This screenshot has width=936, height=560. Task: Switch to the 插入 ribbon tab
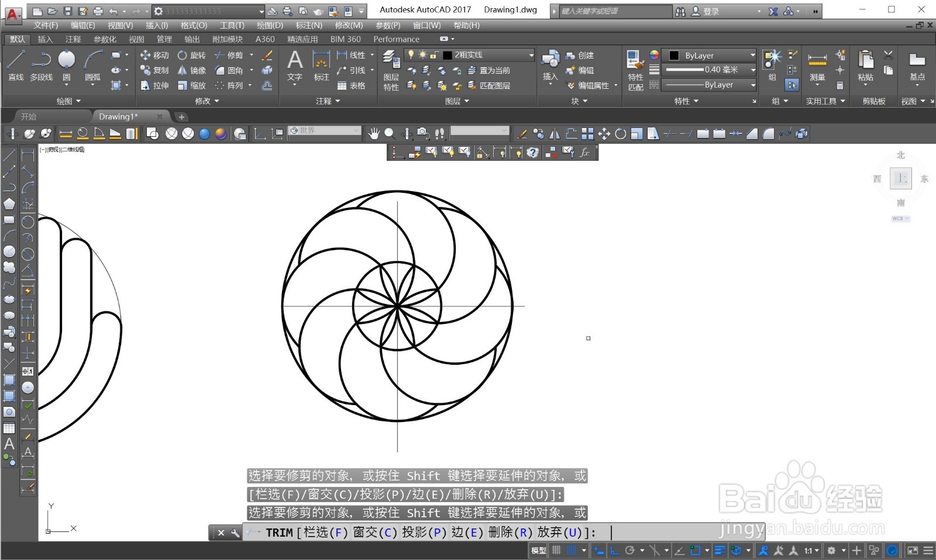pos(45,39)
